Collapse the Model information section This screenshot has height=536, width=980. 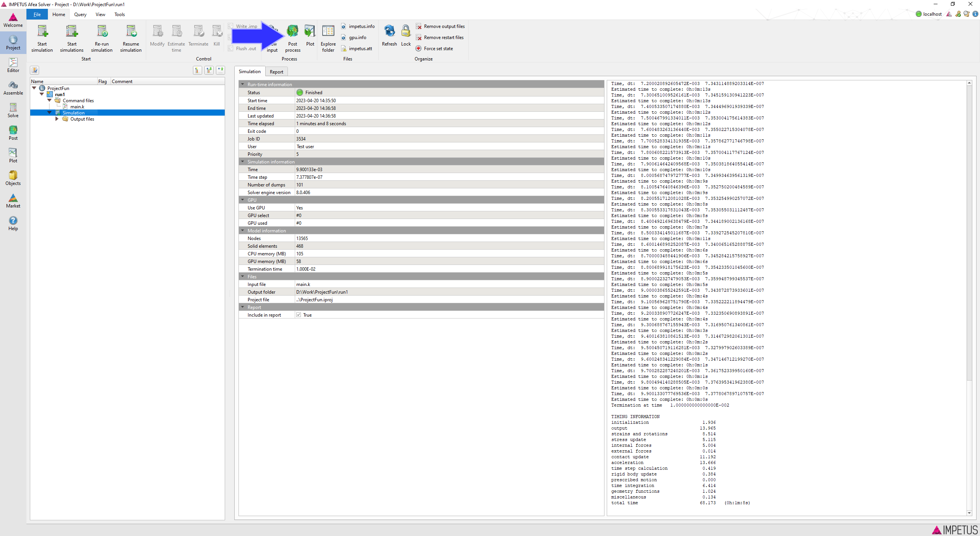242,230
